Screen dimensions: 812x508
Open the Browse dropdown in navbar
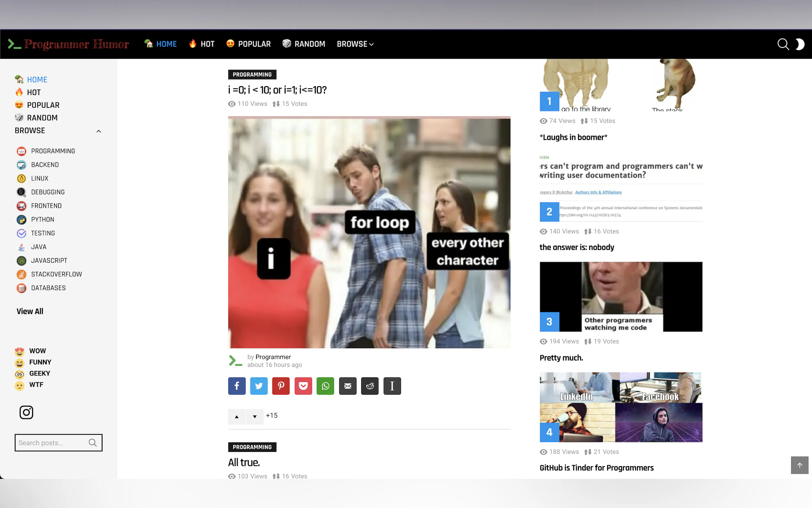[x=355, y=44]
